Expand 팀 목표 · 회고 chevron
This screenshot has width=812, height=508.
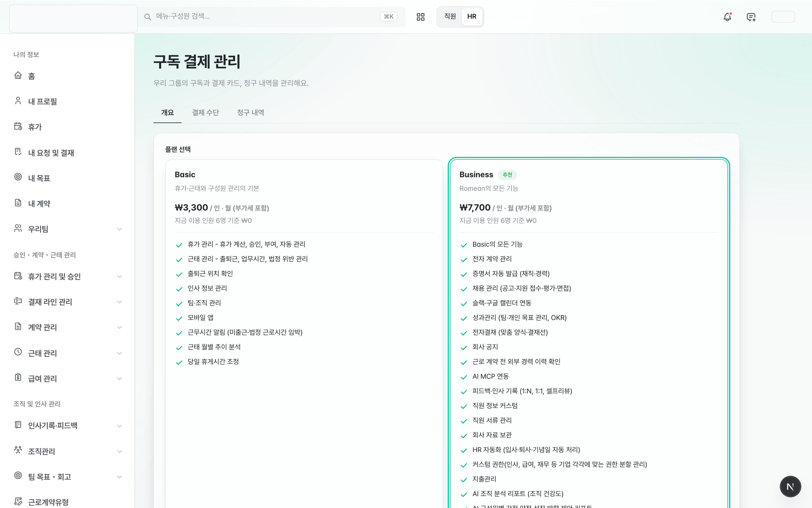(120, 477)
